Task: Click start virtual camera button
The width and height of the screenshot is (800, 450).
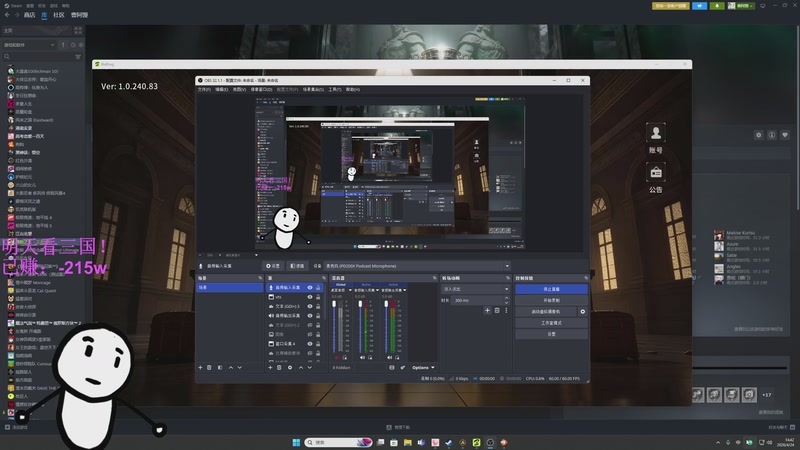Action: tap(546, 311)
